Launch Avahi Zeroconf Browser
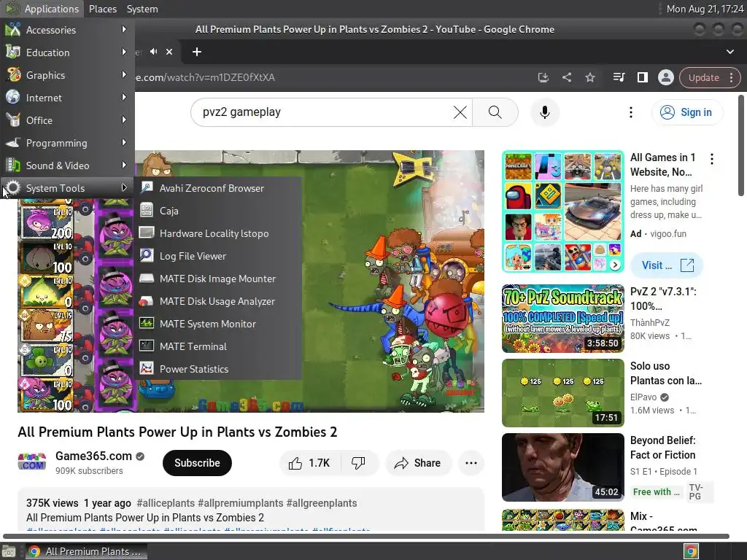The width and height of the screenshot is (747, 560). click(218, 188)
